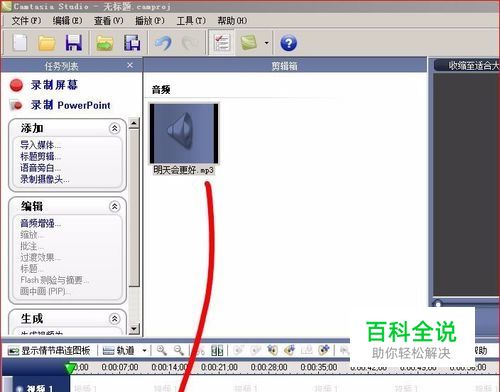Screen dimensions: 500x392
Task: Open the 文件(F) menu
Action: click(x=26, y=21)
